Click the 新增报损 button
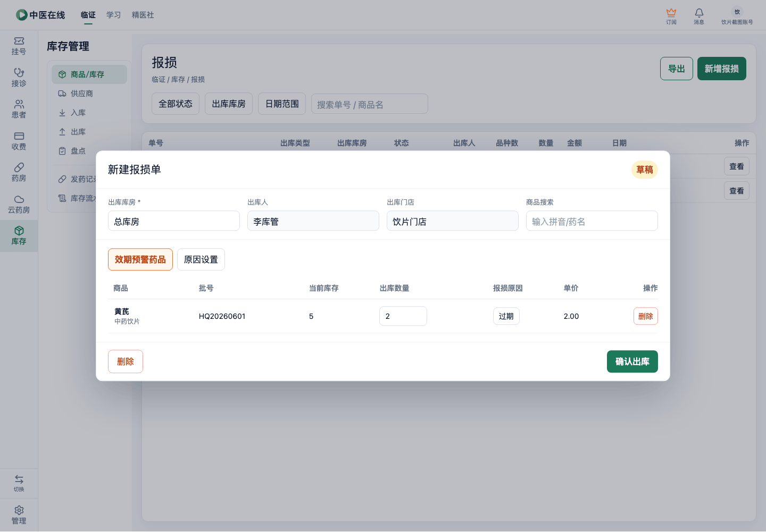Image resolution: width=766 pixels, height=532 pixels. coord(722,69)
